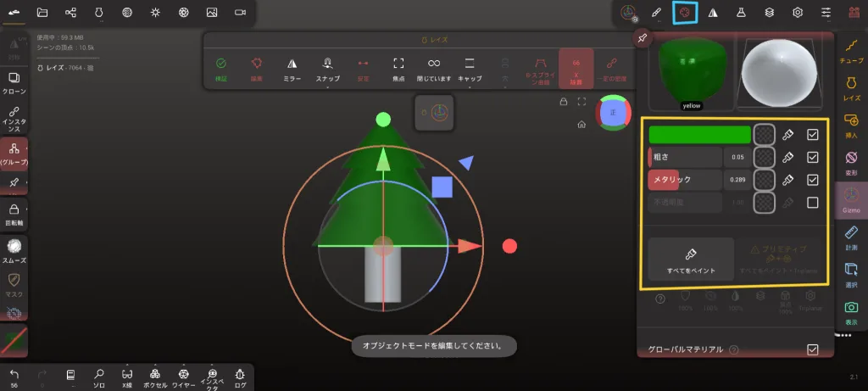Click the green 検証 validate button
The image size is (868, 391).
[x=221, y=68]
